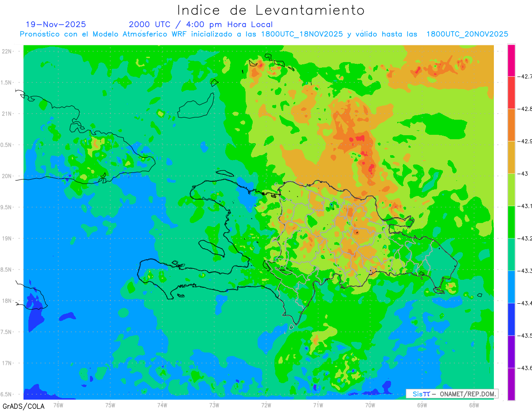
Task: Click the '-42.7' colorbar value
Action: pyautogui.click(x=526, y=76)
